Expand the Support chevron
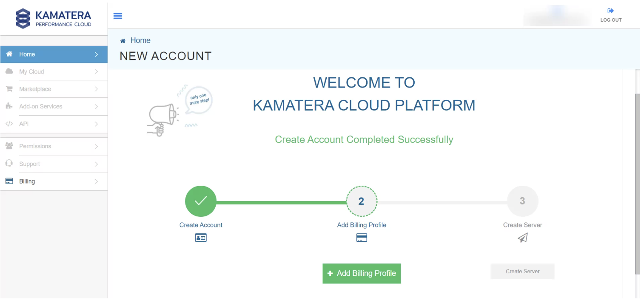644x306 pixels. click(x=97, y=164)
